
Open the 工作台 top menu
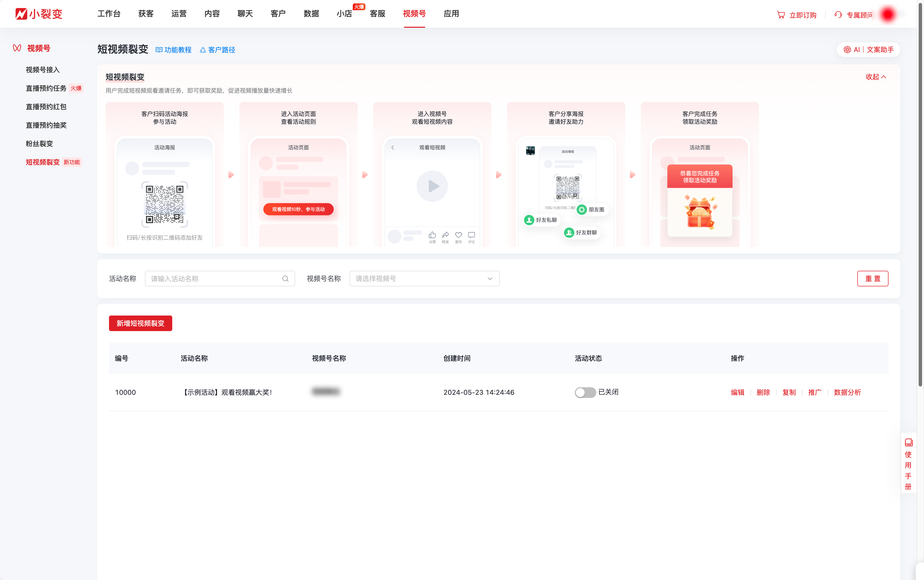point(109,14)
